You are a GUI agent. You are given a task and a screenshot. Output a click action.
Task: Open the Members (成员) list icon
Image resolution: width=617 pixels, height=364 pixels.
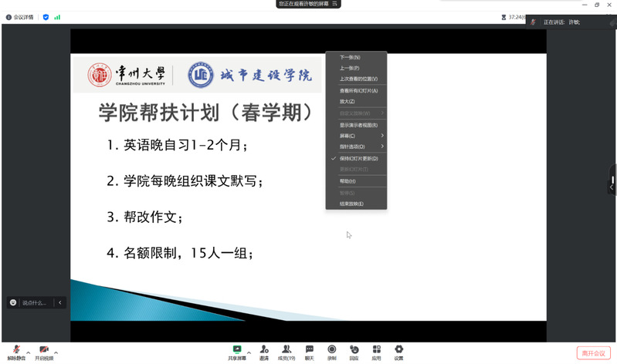click(x=286, y=349)
